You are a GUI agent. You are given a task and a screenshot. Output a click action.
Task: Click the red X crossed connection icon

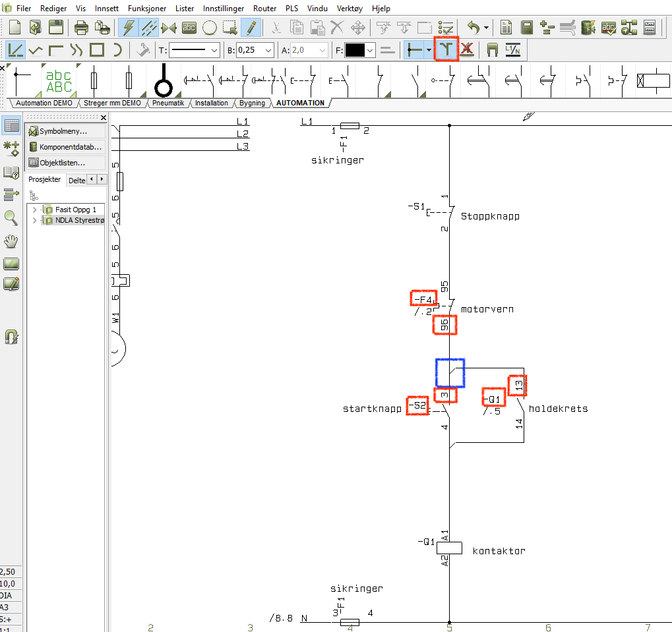point(467,49)
